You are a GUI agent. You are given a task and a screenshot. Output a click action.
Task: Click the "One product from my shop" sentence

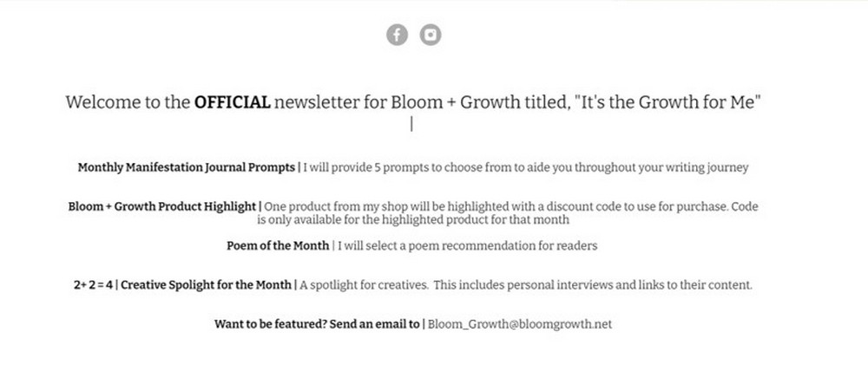511,206
